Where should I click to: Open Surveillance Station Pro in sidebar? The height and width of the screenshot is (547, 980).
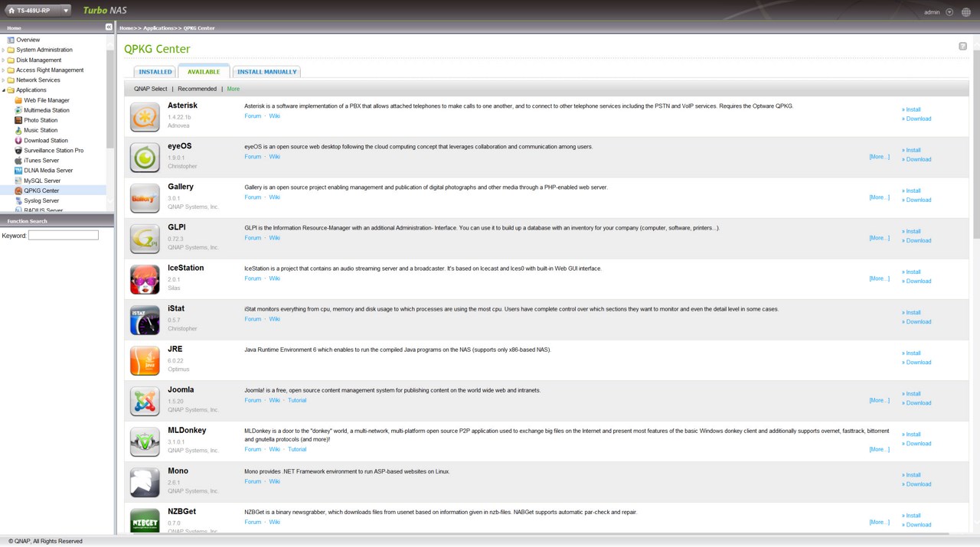point(53,150)
